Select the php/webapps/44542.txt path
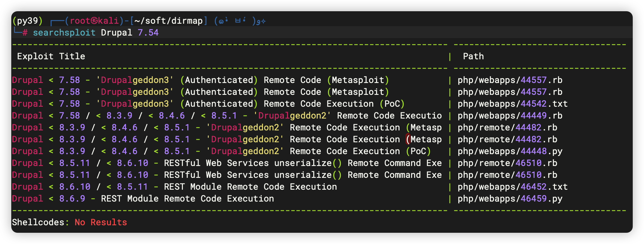This screenshot has height=244, width=644. (513, 104)
